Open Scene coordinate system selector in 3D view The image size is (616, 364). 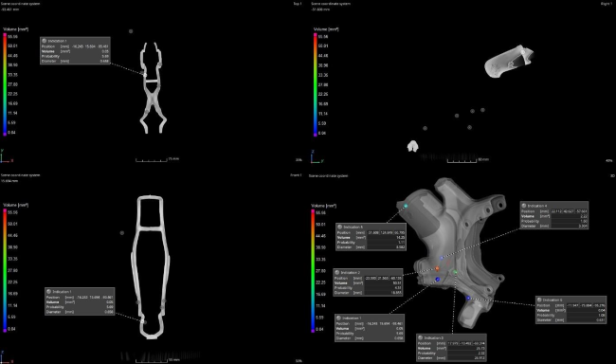(x=329, y=175)
